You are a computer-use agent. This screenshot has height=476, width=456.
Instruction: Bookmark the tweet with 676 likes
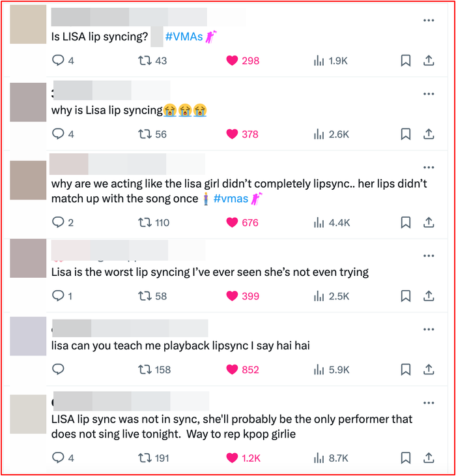pos(405,222)
